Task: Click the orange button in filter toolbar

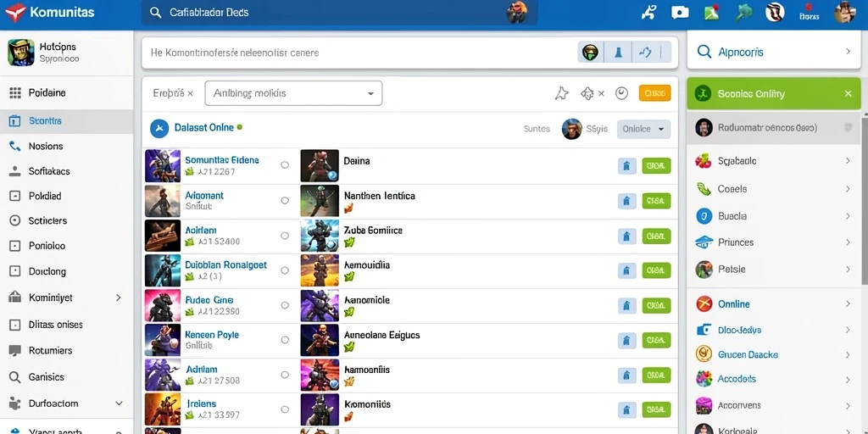Action: point(655,93)
